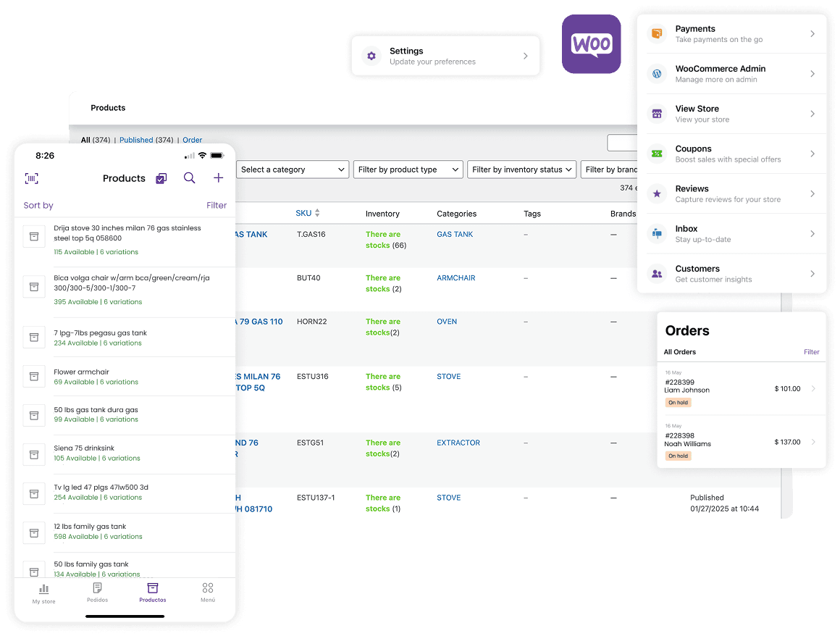
Task: Sort the table by SKU column
Action: point(308,213)
